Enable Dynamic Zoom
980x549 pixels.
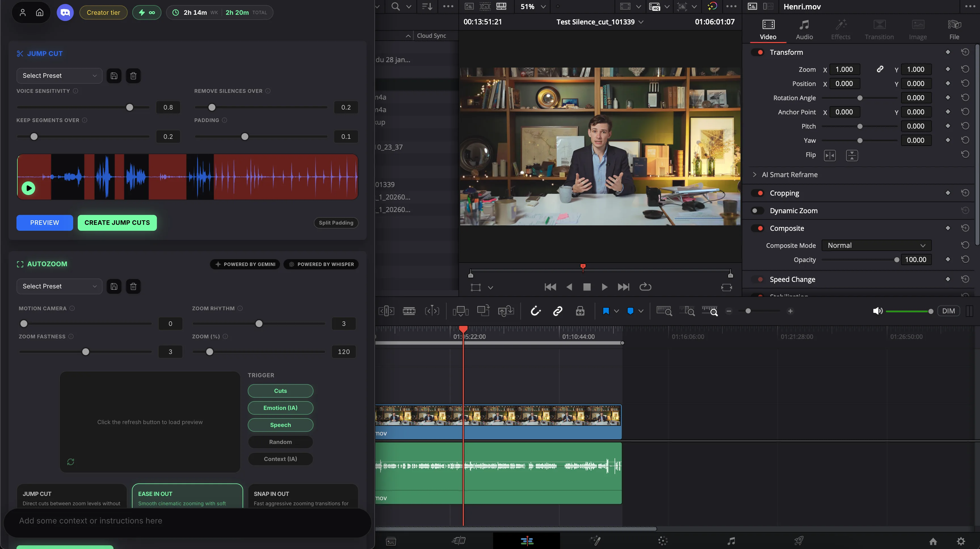click(x=758, y=211)
